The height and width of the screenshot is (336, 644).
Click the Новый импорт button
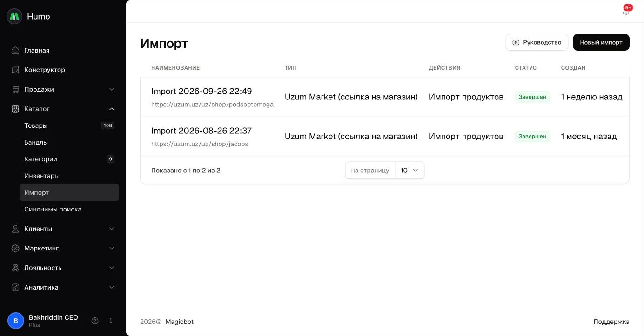601,42
